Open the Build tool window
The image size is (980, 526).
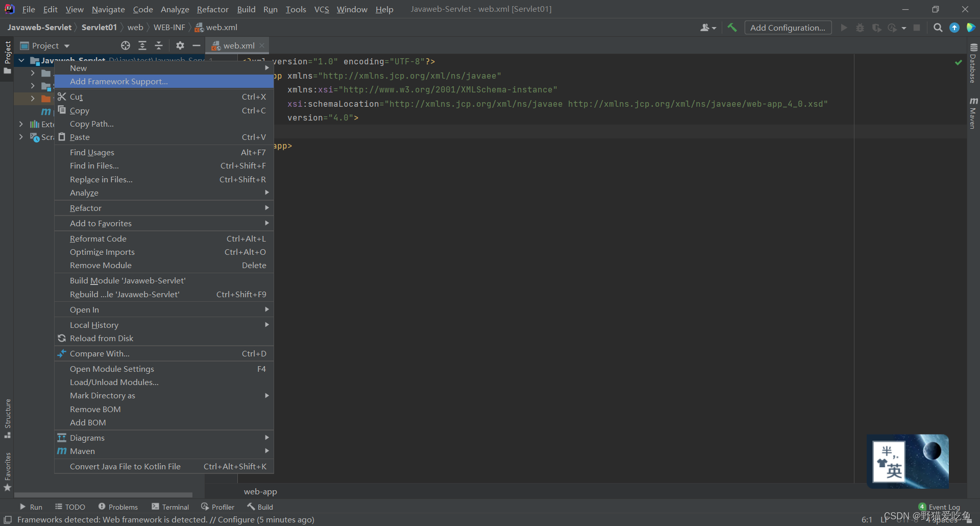click(260, 507)
